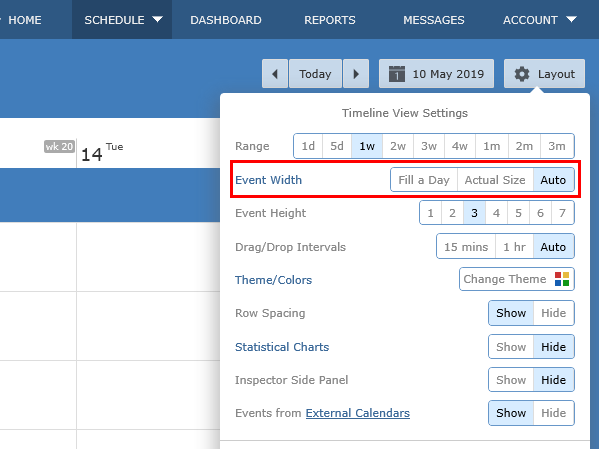Click the Change Theme color squares icon
The image size is (599, 449).
coord(562,279)
